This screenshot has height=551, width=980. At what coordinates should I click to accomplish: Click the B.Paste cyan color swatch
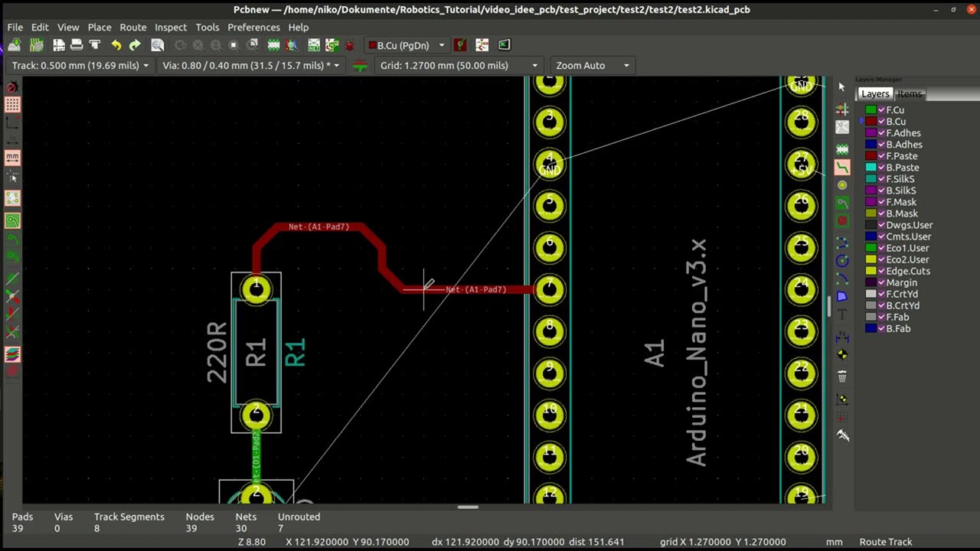tap(871, 168)
